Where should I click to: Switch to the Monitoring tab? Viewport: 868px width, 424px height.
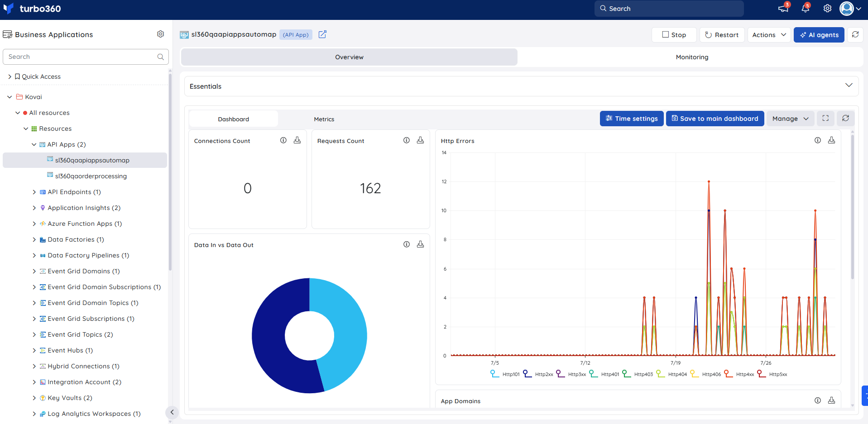point(692,57)
